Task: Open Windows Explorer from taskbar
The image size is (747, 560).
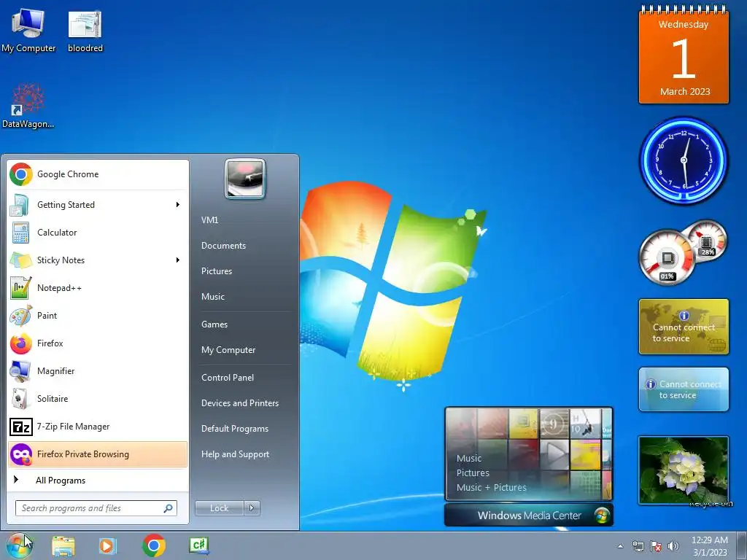Action: (x=63, y=545)
